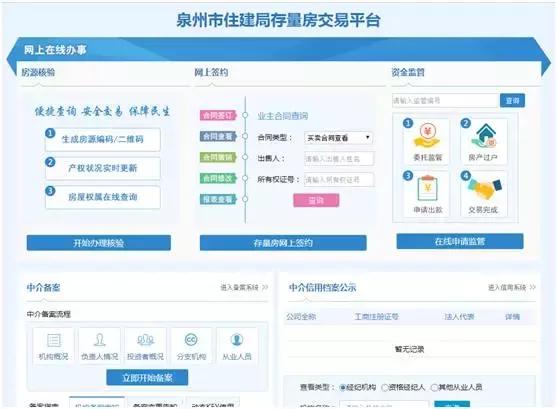This screenshot has width=557, height=409.
Task: Select the 报表查看 step tab
Action: point(218,199)
